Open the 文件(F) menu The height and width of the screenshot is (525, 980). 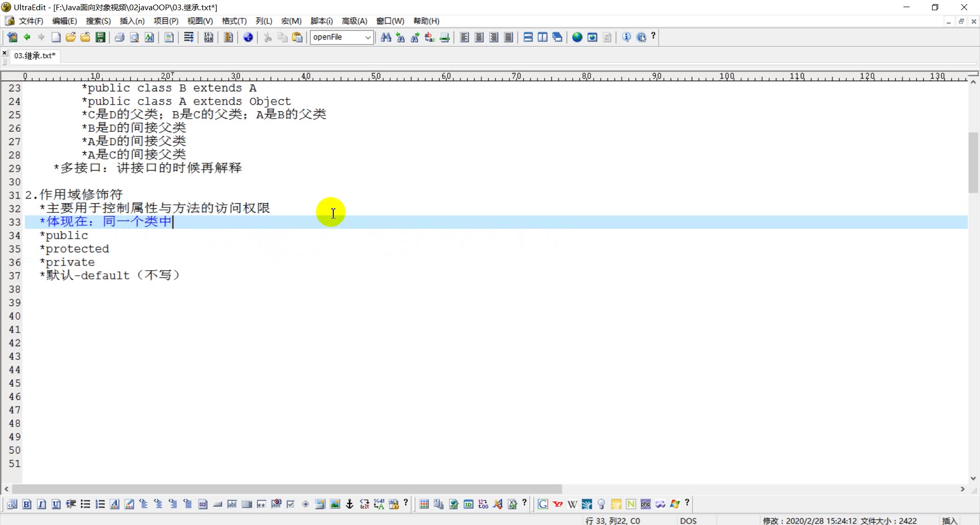tap(31, 21)
